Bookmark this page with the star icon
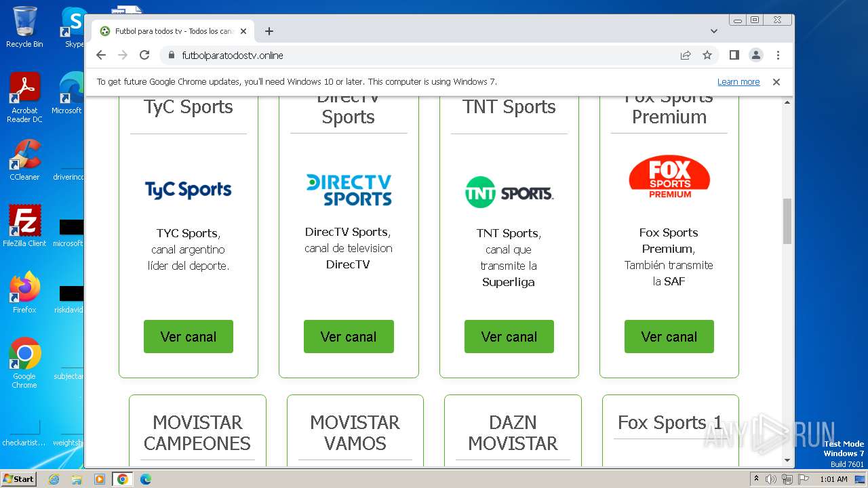Viewport: 868px width, 488px height. (x=707, y=55)
